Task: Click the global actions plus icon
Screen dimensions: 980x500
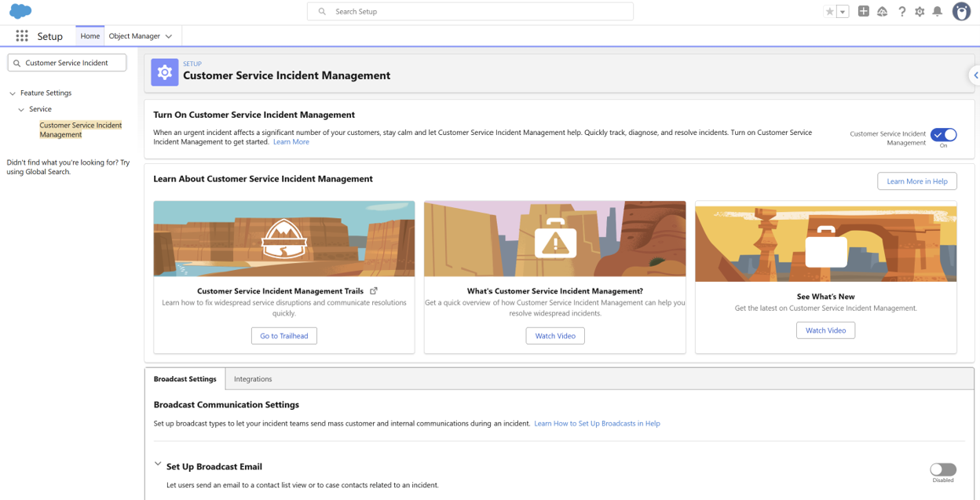Action: tap(864, 12)
